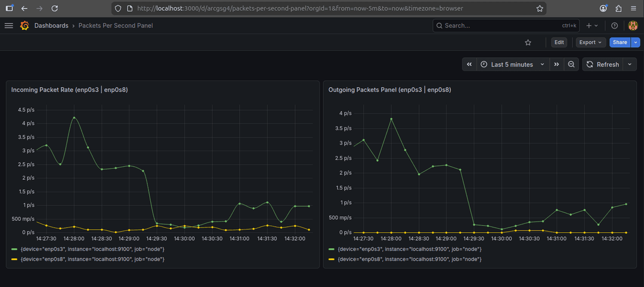This screenshot has width=644, height=287.
Task: Open auto-refresh interval dropdown
Action: pos(630,64)
